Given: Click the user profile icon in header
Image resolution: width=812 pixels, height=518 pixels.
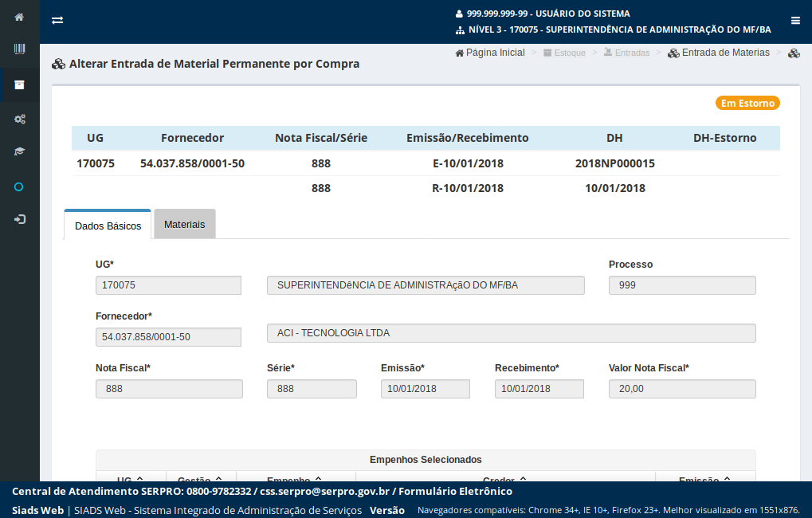Looking at the screenshot, I should (459, 14).
